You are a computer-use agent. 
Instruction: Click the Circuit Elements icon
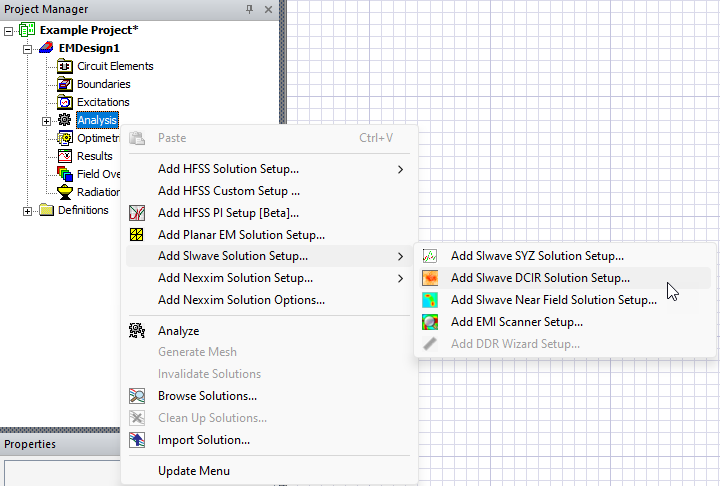pyautogui.click(x=65, y=66)
